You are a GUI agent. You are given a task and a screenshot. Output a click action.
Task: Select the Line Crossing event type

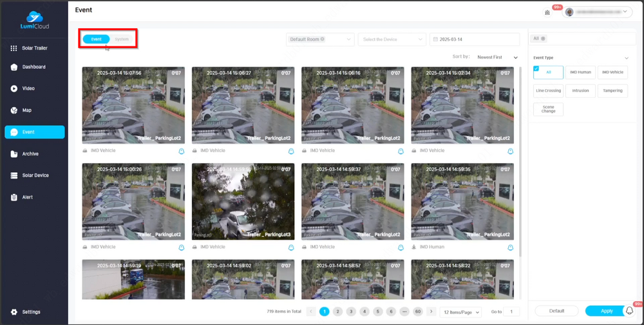pyautogui.click(x=548, y=91)
